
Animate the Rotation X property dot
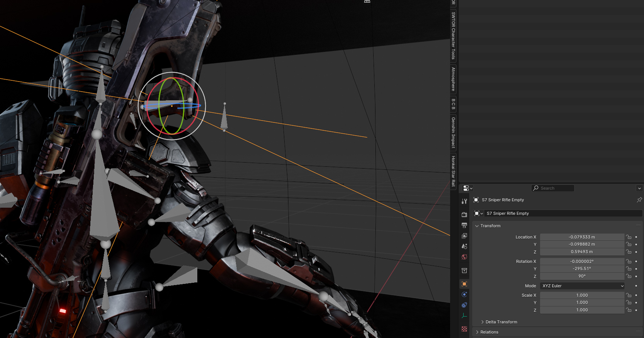[x=636, y=261]
